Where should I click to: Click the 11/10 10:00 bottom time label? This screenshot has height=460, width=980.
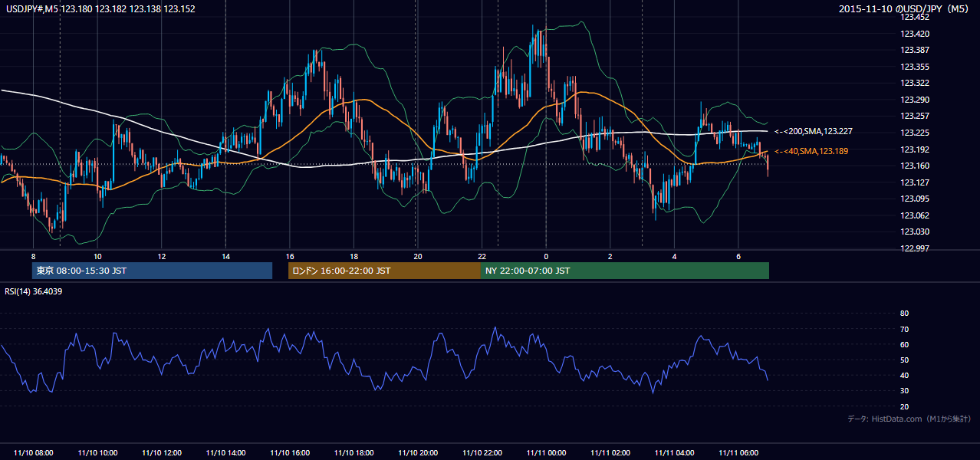[97, 453]
